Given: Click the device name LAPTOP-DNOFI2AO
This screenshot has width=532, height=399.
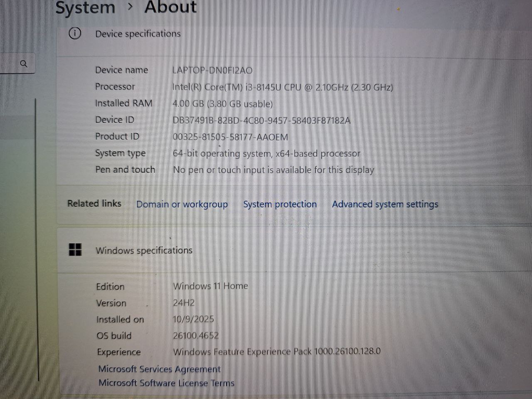Looking at the screenshot, I should [212, 70].
